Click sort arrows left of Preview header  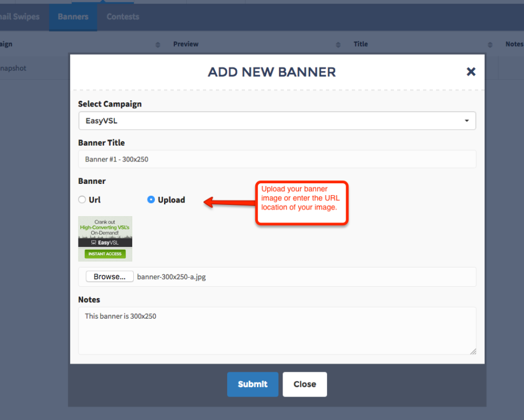(158, 44)
